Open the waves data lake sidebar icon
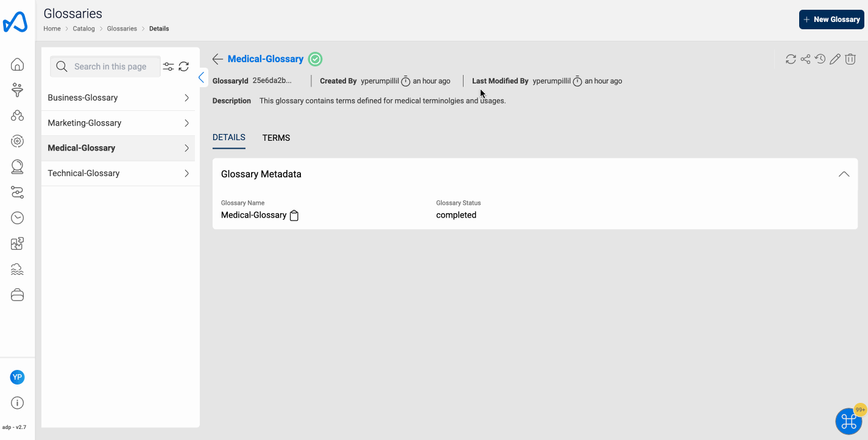 18,269
